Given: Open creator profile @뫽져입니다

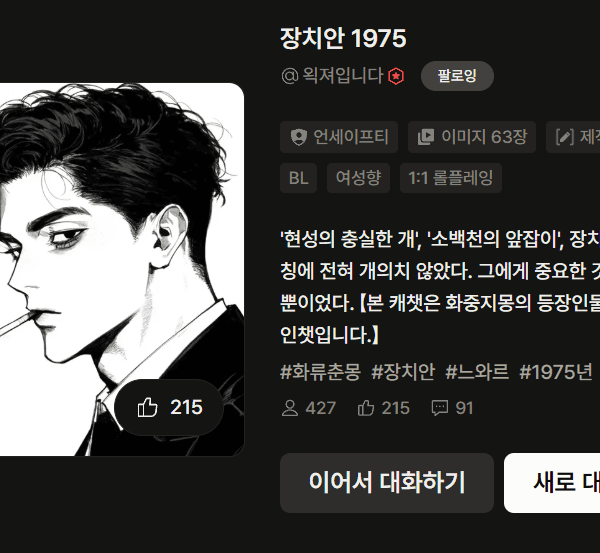Looking at the screenshot, I should [x=332, y=76].
